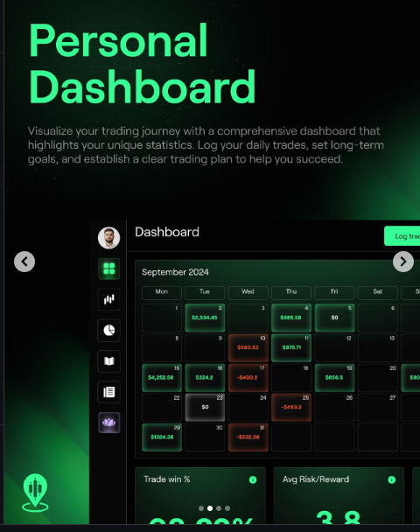Select empty day 26 calendar cell
The width and height of the screenshot is (420, 532).
(334, 407)
